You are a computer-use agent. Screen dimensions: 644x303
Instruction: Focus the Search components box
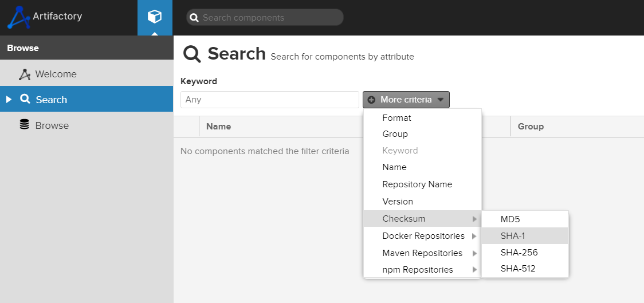(269, 18)
